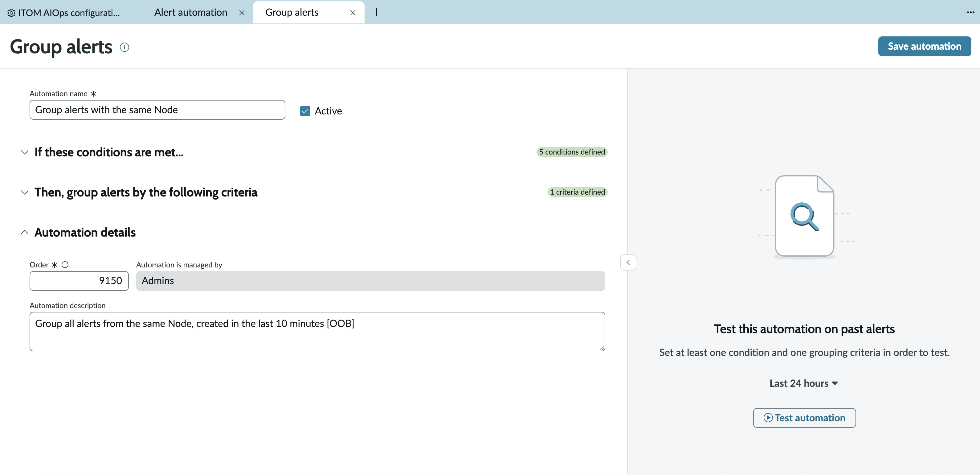Click the Active label text
Viewport: 980px width, 475px height.
328,111
